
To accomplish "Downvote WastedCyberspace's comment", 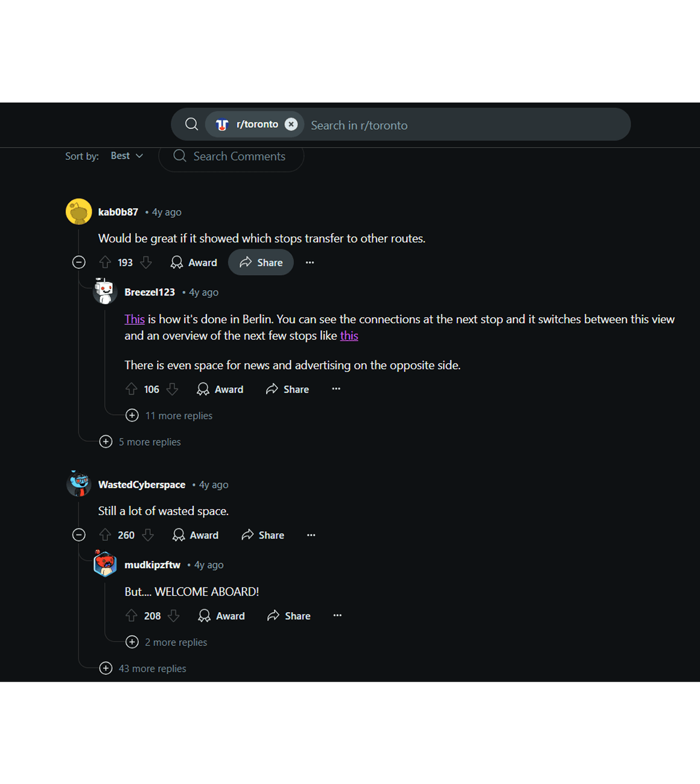I will point(148,535).
